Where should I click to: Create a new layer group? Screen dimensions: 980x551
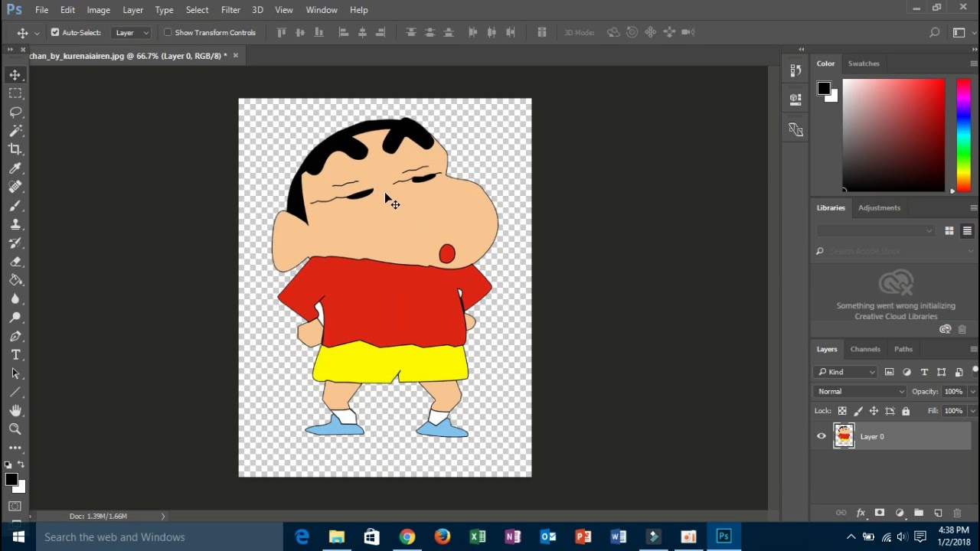click(919, 513)
